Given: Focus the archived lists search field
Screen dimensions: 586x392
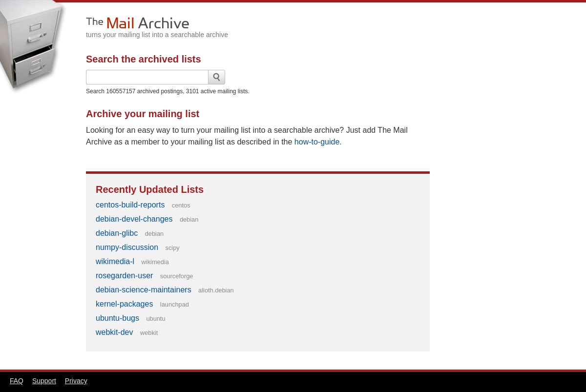Looking at the screenshot, I should [x=147, y=77].
